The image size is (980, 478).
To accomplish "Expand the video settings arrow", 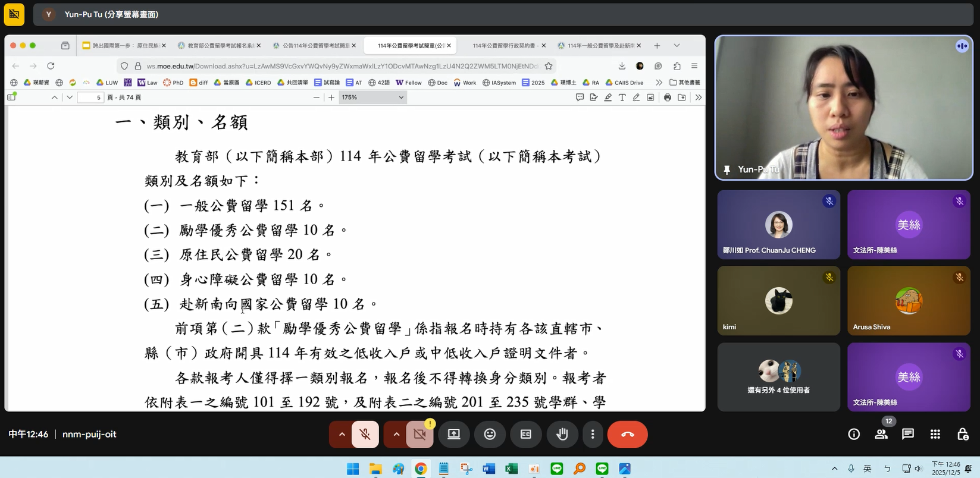I will [396, 435].
